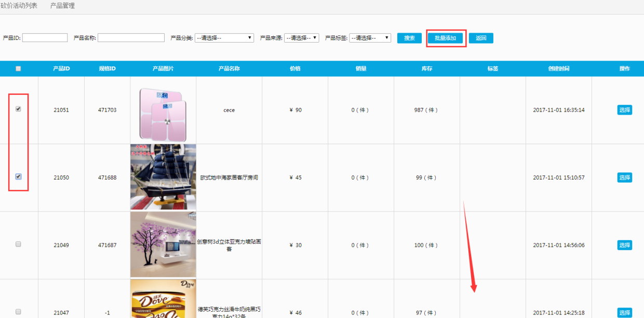The image size is (644, 318).
Task: Focus the 产品ID input field
Action: 45,38
